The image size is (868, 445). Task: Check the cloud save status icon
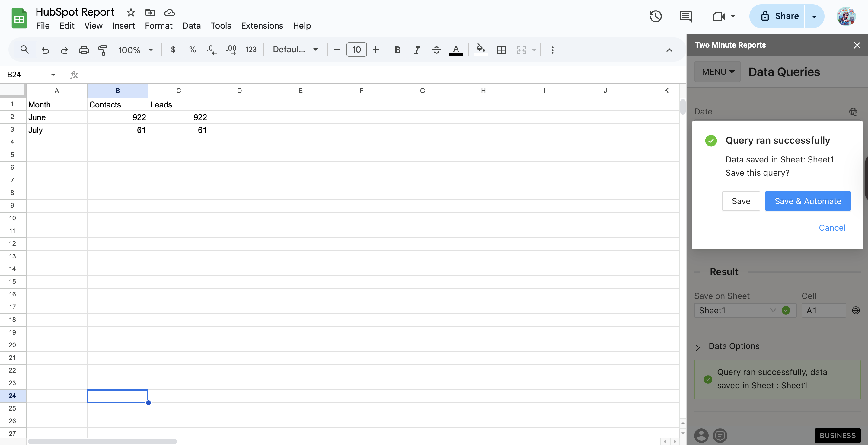[x=170, y=12]
